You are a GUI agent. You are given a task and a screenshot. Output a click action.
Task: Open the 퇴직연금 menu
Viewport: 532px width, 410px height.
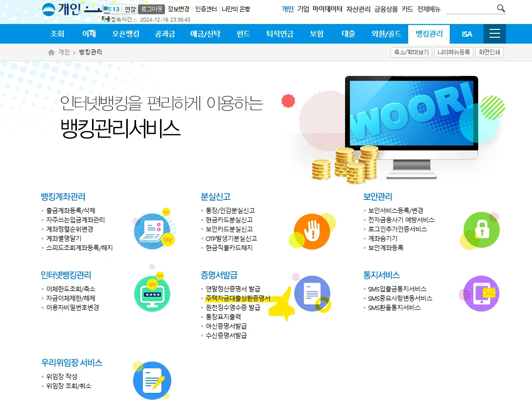[x=279, y=34]
